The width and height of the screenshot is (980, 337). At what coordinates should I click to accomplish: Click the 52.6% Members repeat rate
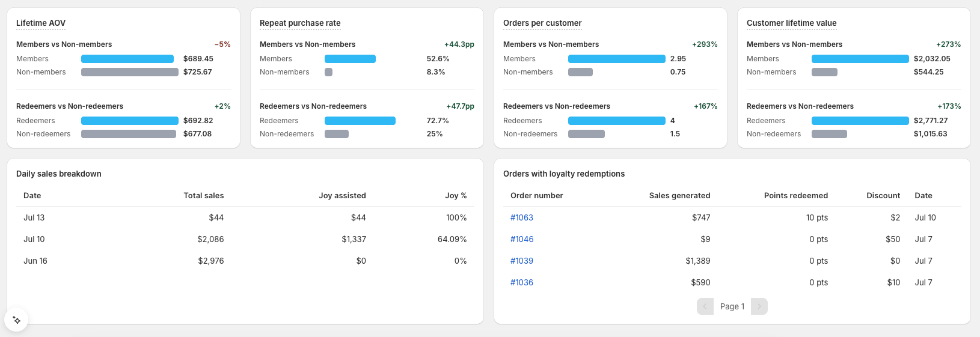438,59
